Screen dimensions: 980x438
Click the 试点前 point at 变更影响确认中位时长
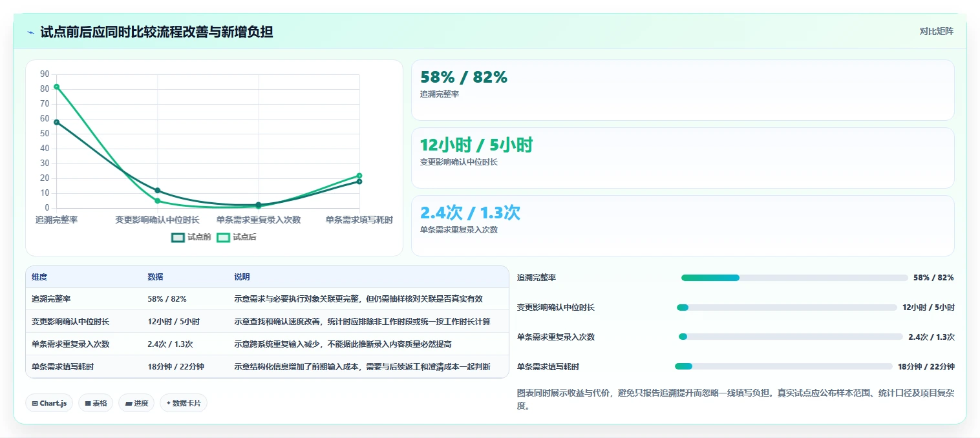coord(158,191)
